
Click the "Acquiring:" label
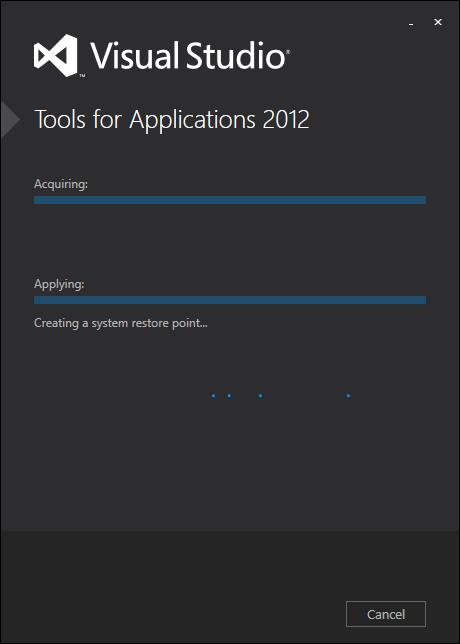click(61, 184)
